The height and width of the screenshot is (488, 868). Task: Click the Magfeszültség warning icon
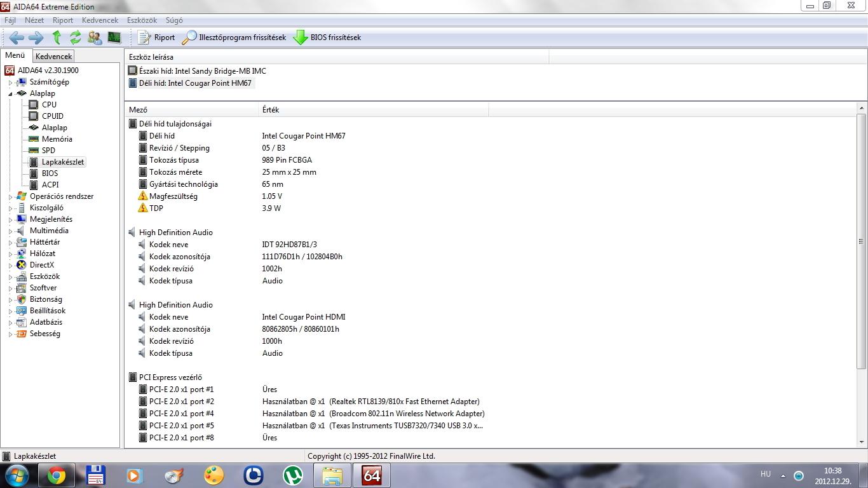143,196
